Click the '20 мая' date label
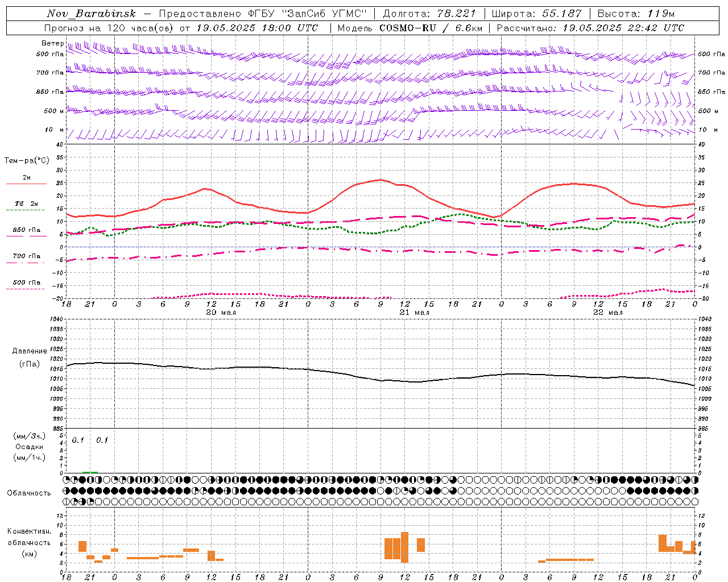Viewport: 728px width, 582px height. [x=221, y=313]
